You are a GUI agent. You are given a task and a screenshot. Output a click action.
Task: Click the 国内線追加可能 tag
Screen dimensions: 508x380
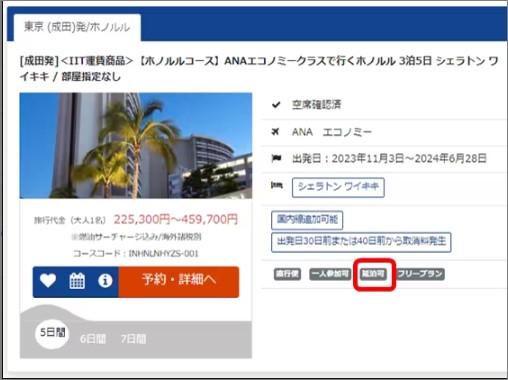(307, 220)
